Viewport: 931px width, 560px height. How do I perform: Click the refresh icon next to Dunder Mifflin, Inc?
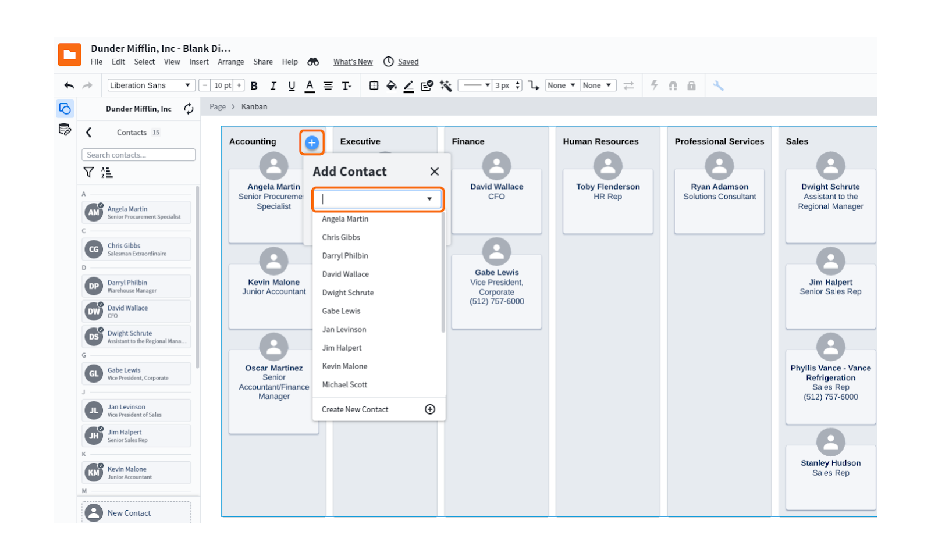189,108
